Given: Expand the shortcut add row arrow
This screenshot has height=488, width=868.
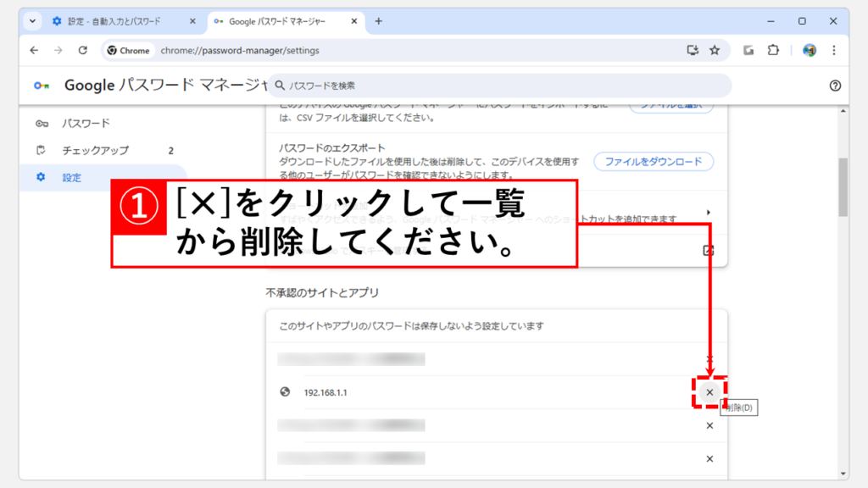Looking at the screenshot, I should click(708, 213).
